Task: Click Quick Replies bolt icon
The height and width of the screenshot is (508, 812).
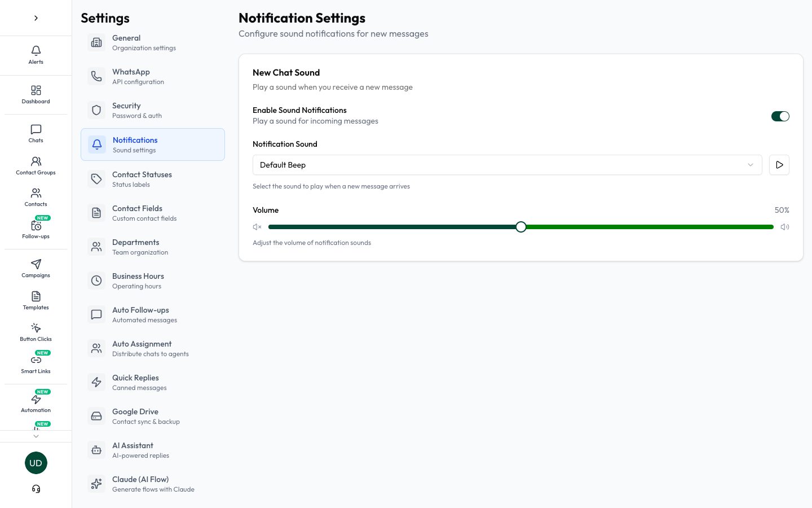Action: tap(96, 382)
